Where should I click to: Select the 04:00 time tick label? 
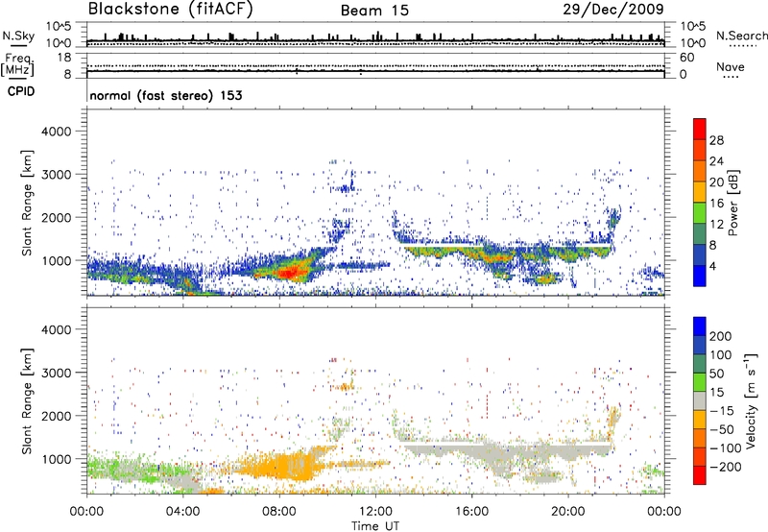click(182, 512)
